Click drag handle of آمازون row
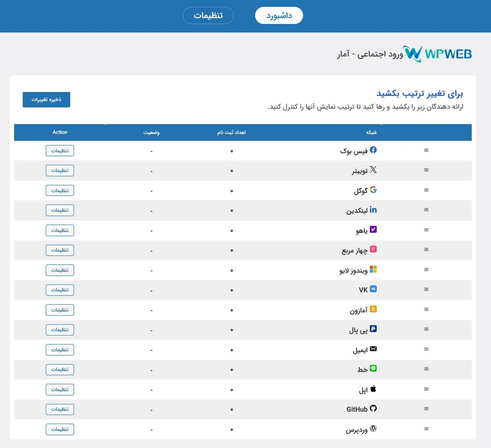This screenshot has width=491, height=448. click(426, 309)
